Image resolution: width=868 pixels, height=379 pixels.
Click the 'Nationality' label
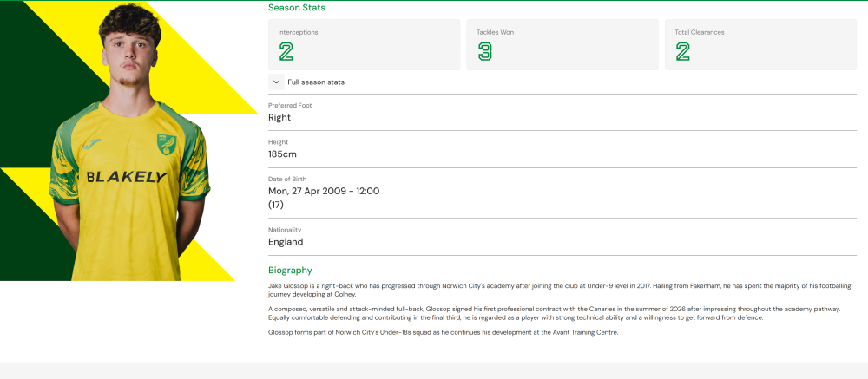[x=285, y=230]
